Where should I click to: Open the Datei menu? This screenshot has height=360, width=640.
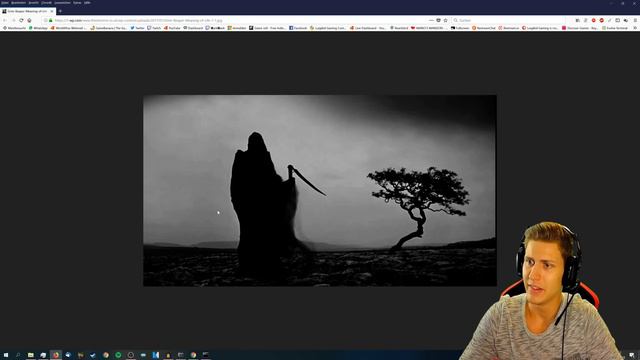(5, 3)
